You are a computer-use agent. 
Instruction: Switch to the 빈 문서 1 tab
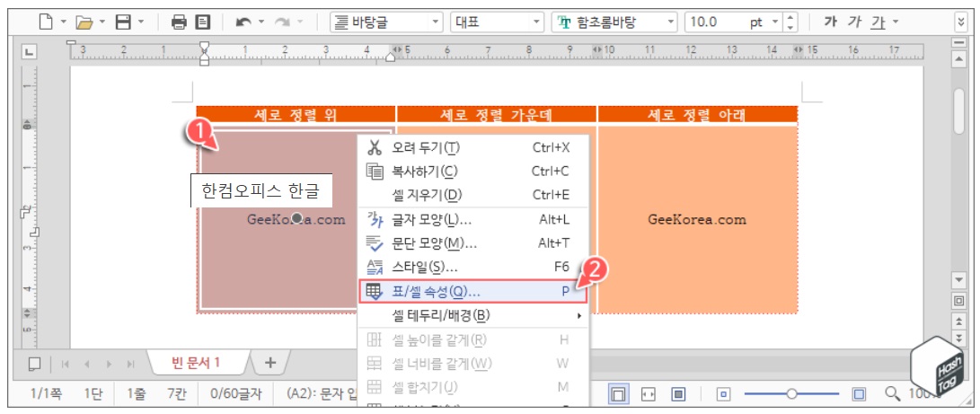pyautogui.click(x=196, y=363)
